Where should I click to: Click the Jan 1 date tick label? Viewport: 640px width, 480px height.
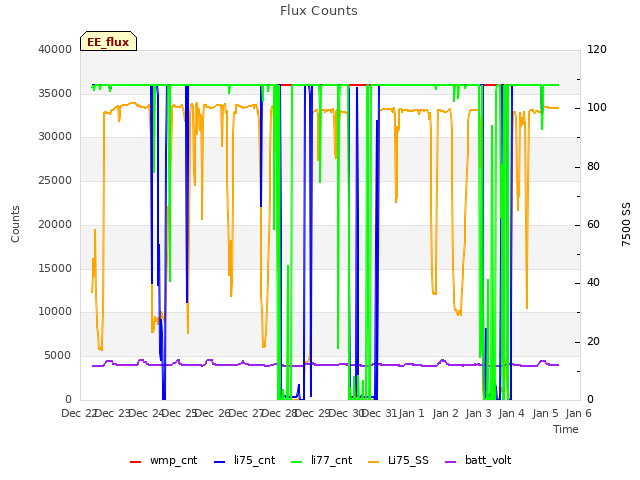[x=411, y=413]
